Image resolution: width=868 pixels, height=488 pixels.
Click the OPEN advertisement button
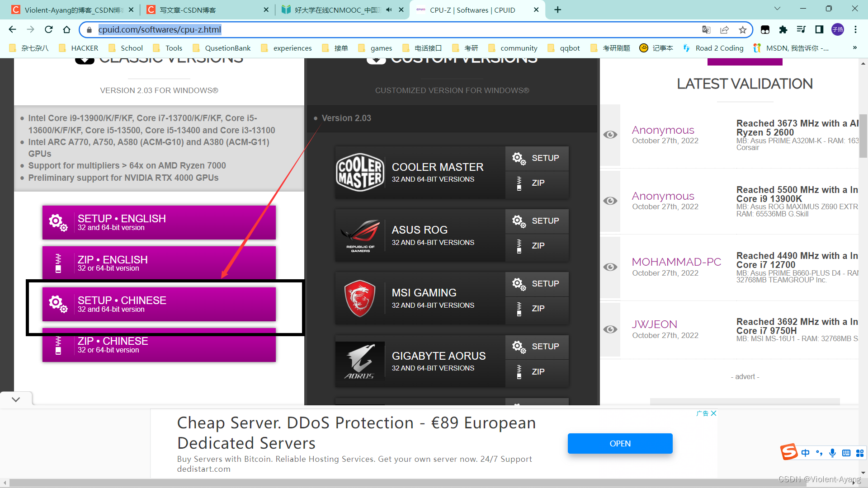(620, 443)
